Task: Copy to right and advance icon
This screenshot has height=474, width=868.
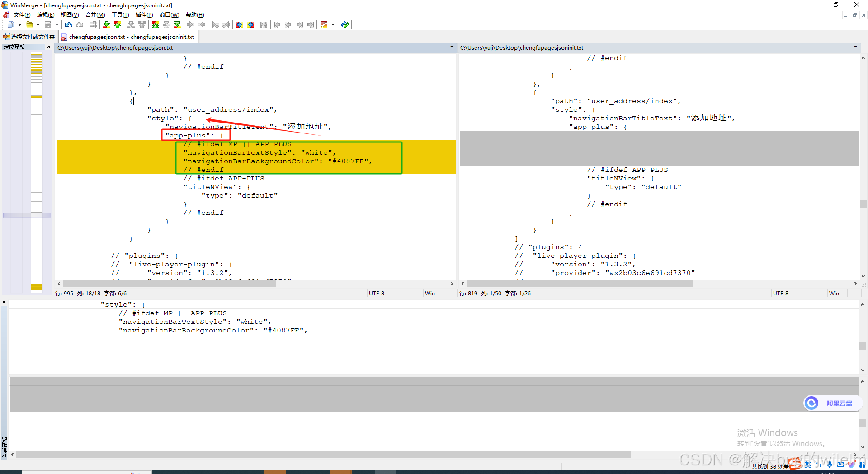Action: pos(215,25)
